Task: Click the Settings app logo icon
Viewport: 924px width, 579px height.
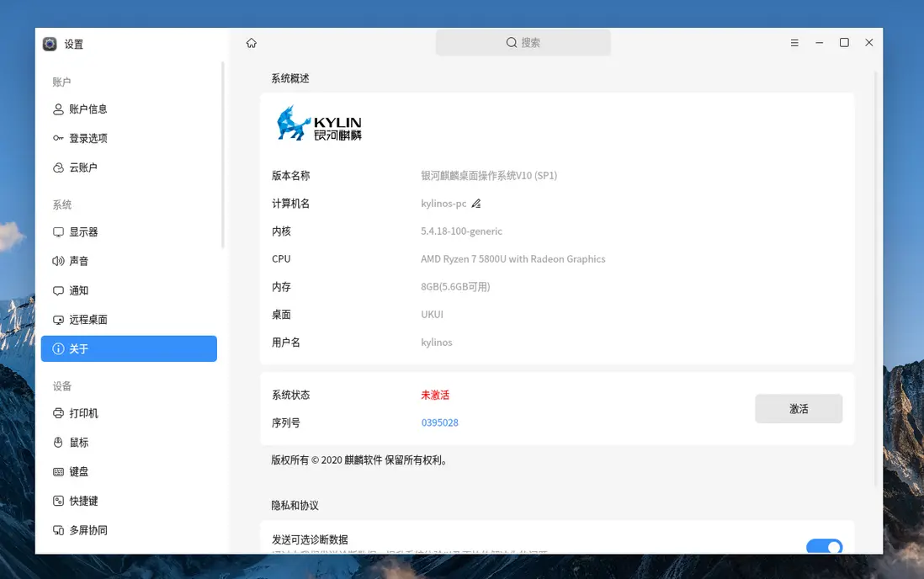Action: coord(50,45)
